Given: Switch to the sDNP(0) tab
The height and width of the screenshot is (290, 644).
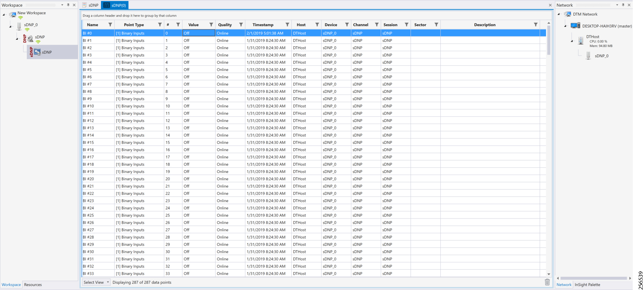Looking at the screenshot, I should [x=115, y=5].
